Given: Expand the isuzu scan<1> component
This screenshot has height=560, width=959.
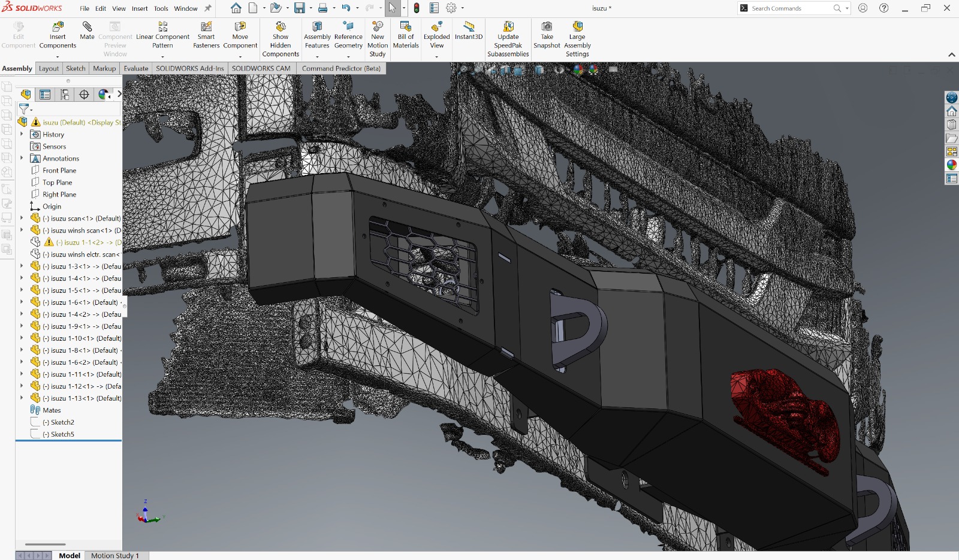Looking at the screenshot, I should 22,218.
